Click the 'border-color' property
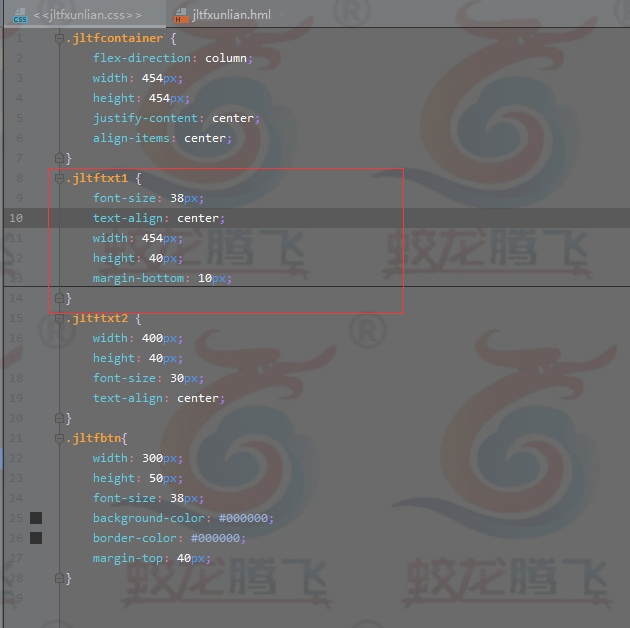 pyautogui.click(x=135, y=538)
